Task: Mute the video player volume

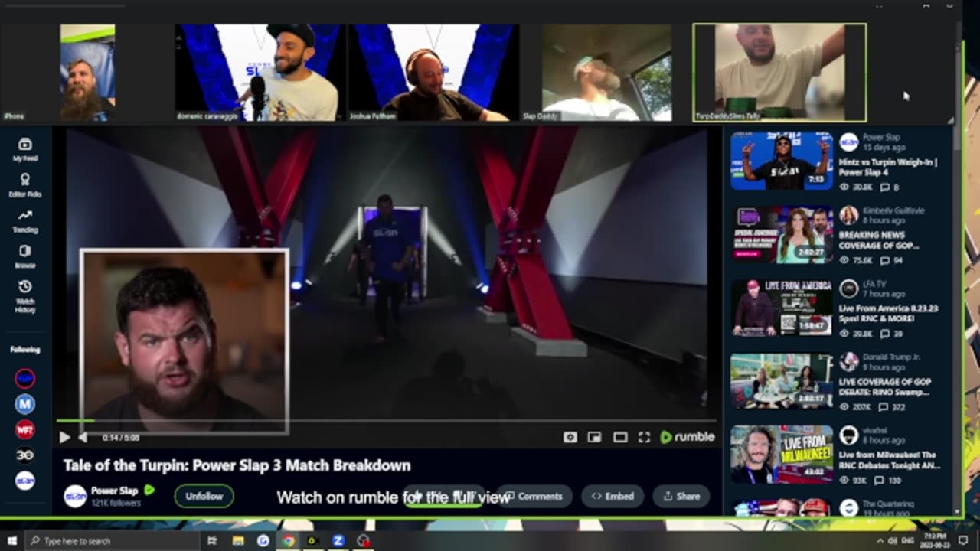Action: [x=83, y=437]
